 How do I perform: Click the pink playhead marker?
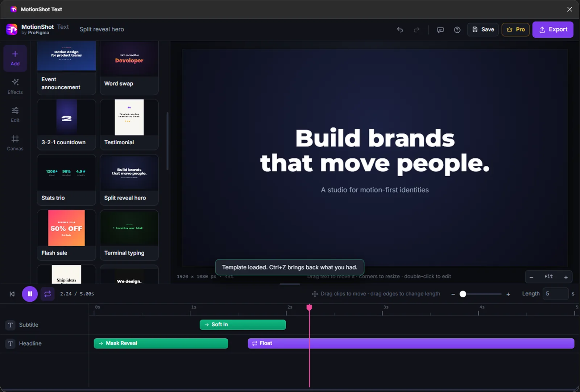tap(309, 308)
